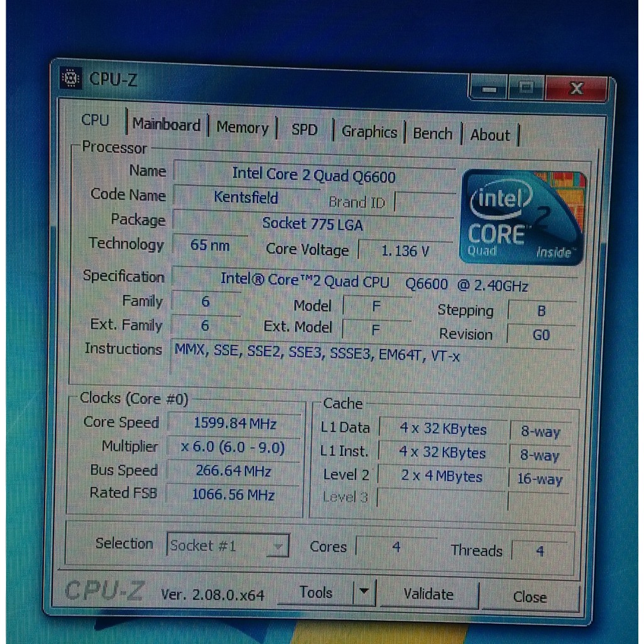Click the Processor group label
Viewport: 644px width, 644px height.
click(114, 147)
